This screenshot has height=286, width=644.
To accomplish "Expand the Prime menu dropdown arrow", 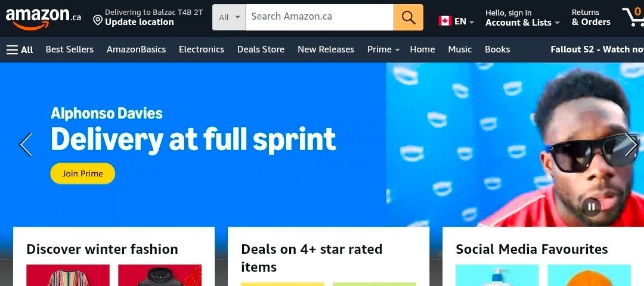I will [397, 50].
